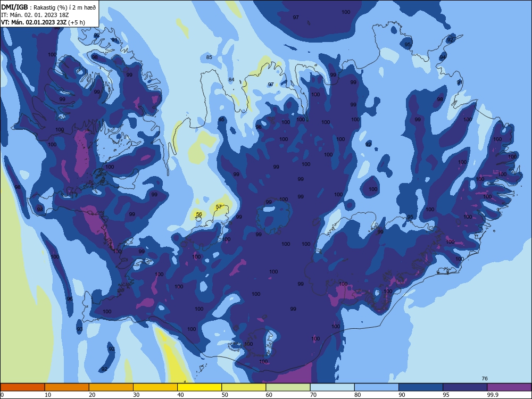This screenshot has height=399, width=532.
Task: Click the '20' legend tick label
Action: point(92,395)
